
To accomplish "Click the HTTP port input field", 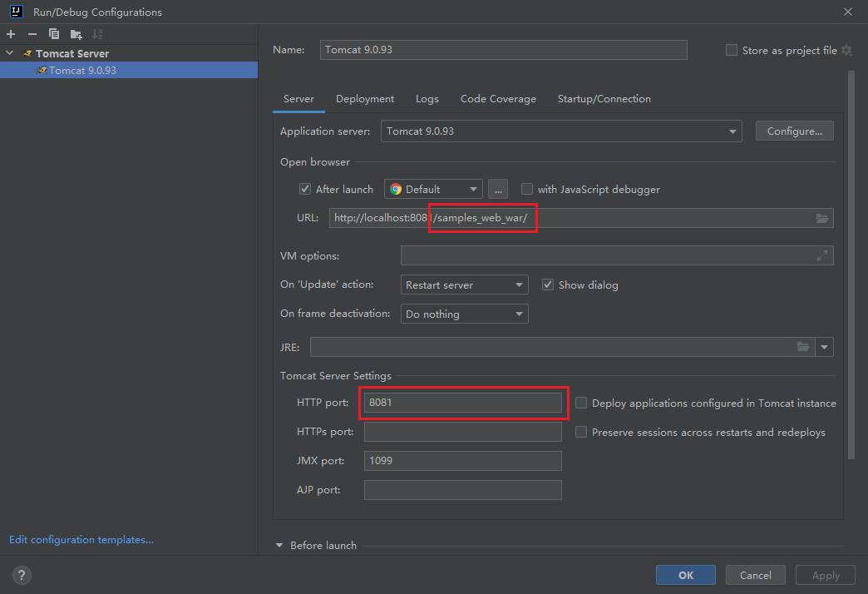I will pyautogui.click(x=462, y=403).
